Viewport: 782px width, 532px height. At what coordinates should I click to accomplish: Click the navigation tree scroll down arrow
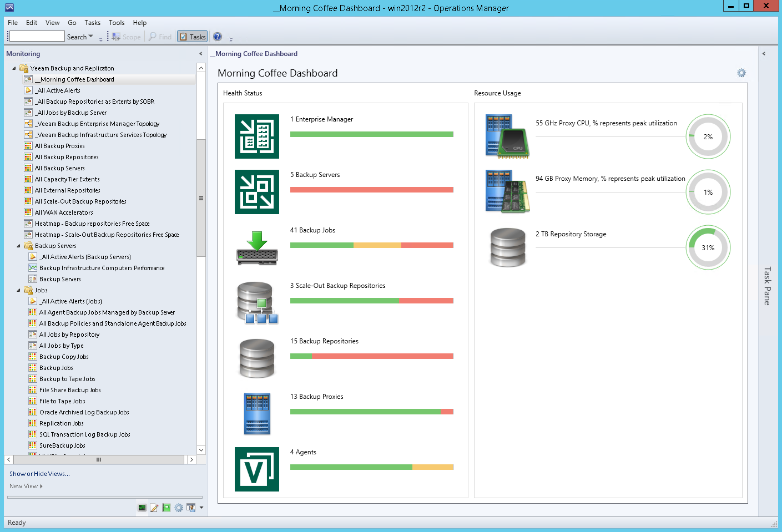point(201,450)
